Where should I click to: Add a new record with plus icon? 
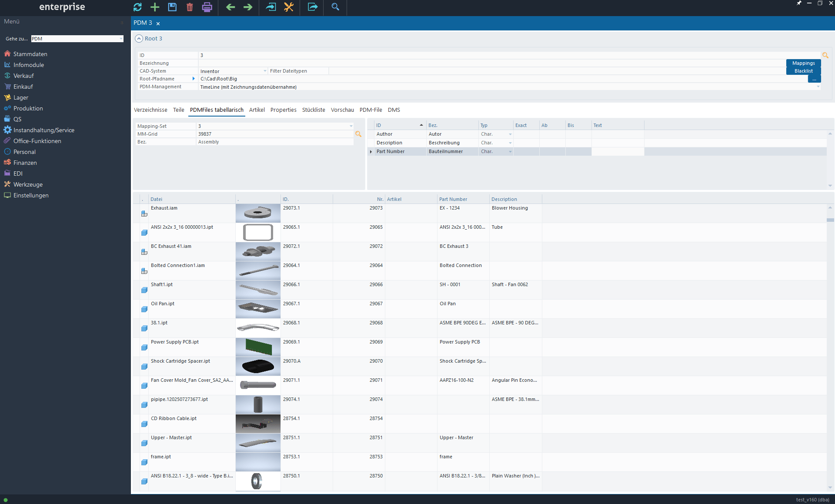coord(155,7)
